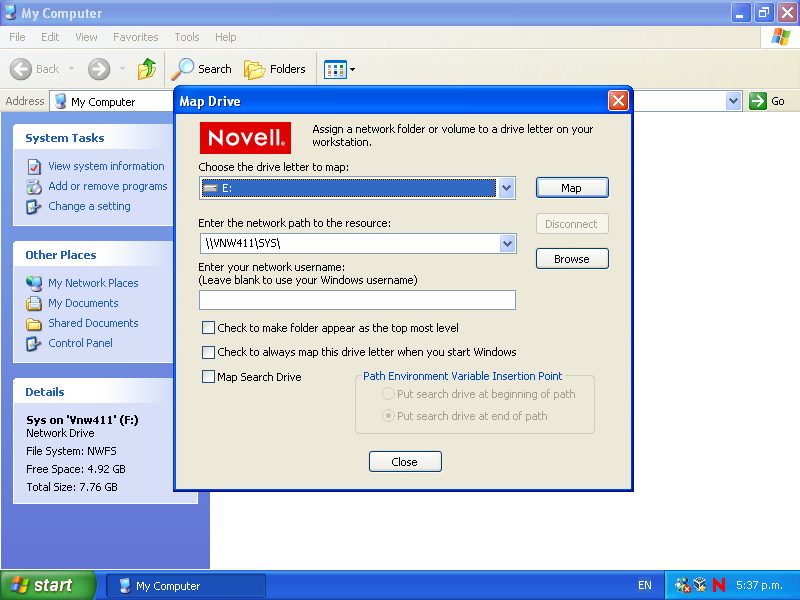The image size is (800, 600).
Task: Click the Map button
Action: tap(572, 188)
